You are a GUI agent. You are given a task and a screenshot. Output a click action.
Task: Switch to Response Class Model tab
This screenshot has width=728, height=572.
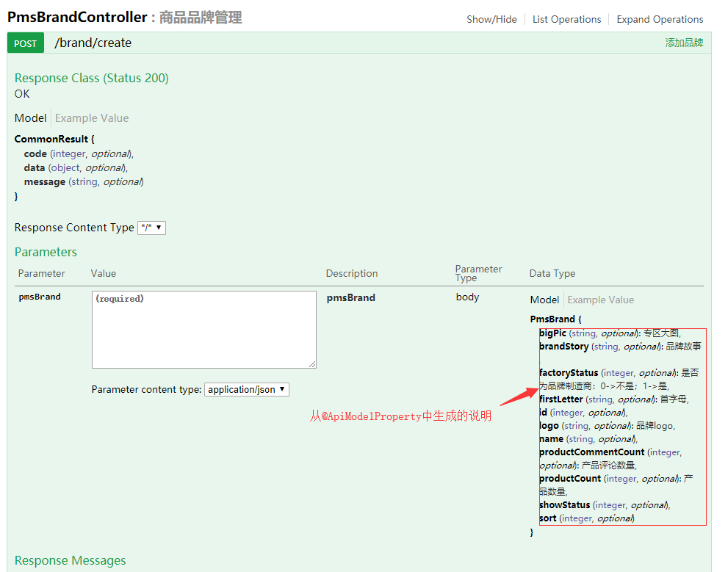click(31, 118)
